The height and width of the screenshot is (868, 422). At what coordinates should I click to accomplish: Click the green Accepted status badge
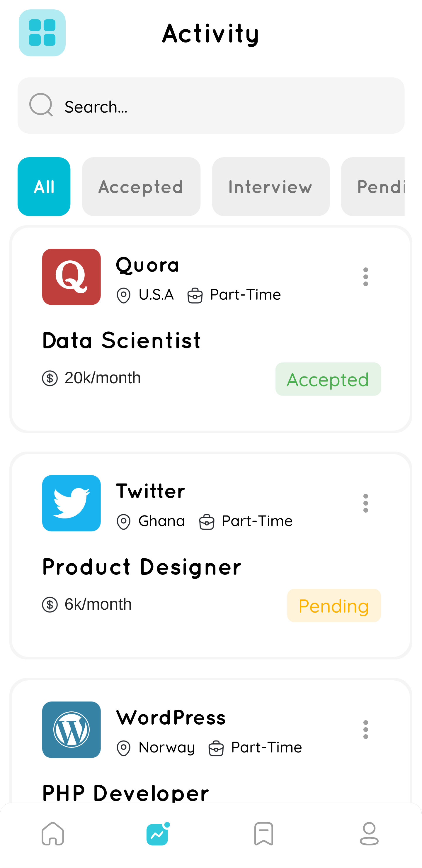pos(328,379)
